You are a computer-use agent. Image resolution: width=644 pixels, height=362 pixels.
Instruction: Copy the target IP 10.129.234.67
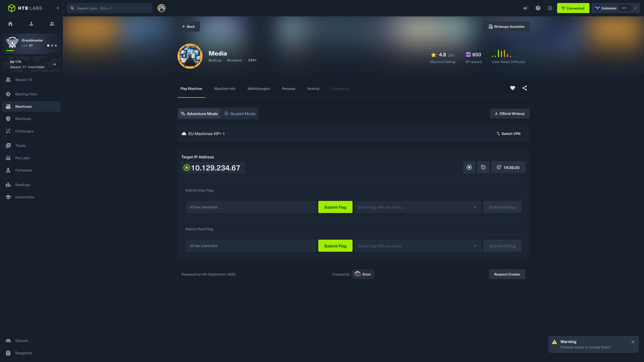point(213,168)
